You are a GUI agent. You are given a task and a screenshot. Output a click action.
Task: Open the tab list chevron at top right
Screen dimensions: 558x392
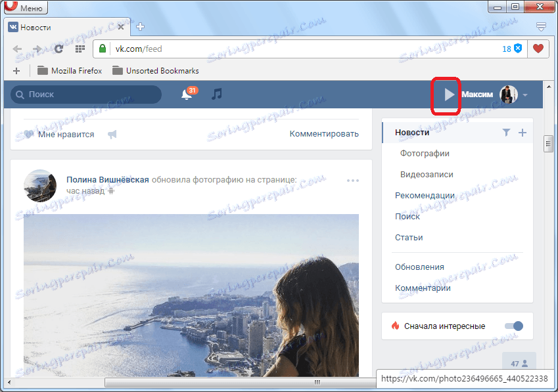coord(541,26)
